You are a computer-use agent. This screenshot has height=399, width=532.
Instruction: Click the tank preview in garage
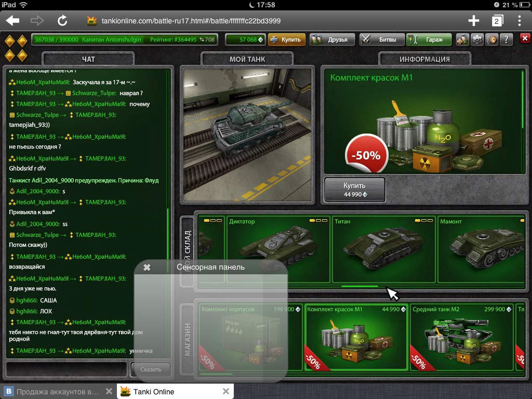(247, 135)
